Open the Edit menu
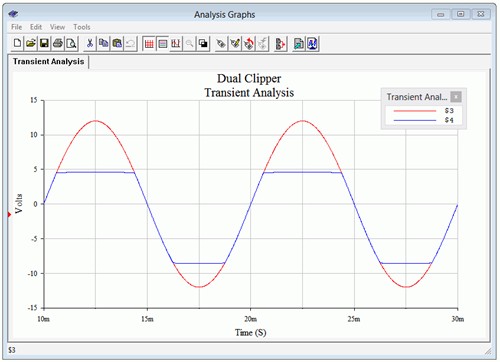Screen dimensions: 500x362 pyautogui.click(x=36, y=27)
